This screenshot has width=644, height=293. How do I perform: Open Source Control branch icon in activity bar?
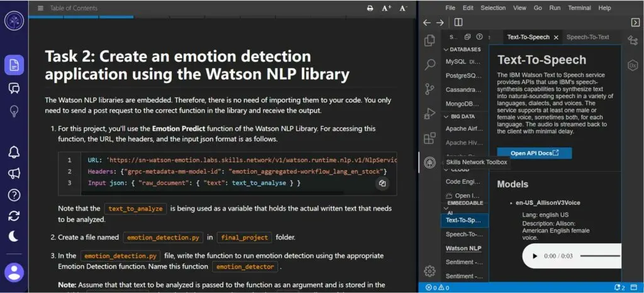coord(430,89)
